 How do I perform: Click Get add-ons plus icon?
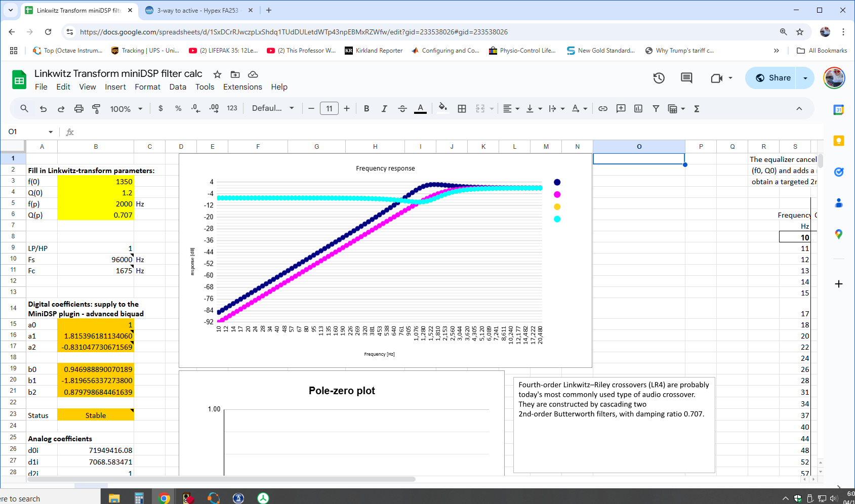point(839,284)
